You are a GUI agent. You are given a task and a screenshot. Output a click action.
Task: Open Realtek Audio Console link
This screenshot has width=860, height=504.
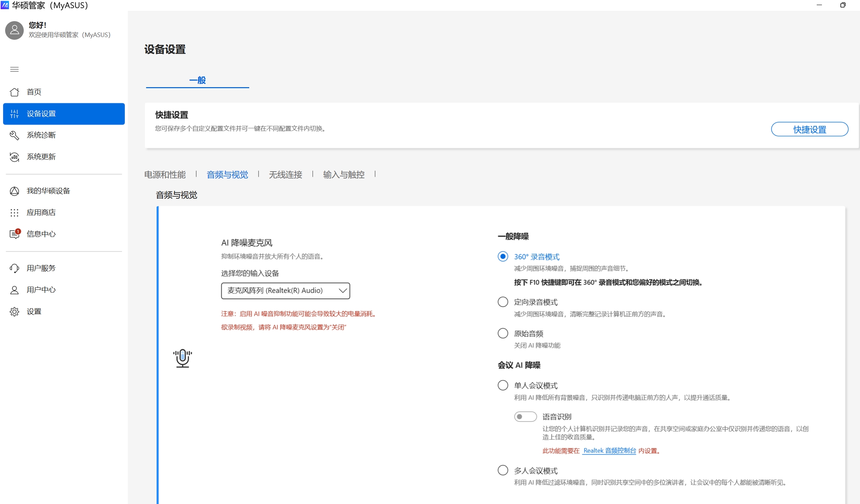[x=609, y=450]
